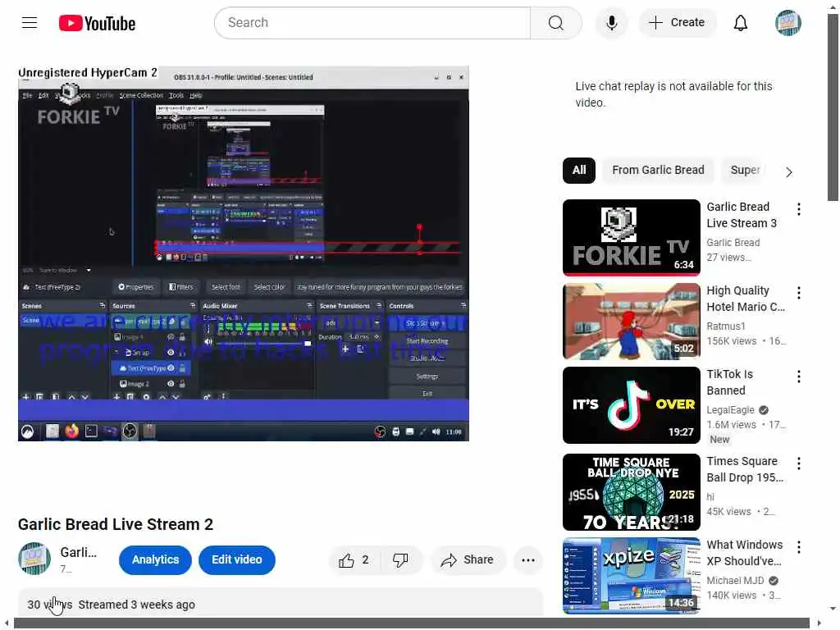Open the notifications bell
This screenshot has height=630, width=840.
pos(741,23)
